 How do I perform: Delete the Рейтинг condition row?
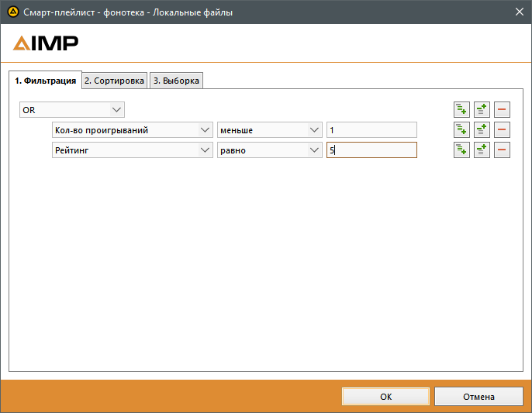pos(502,150)
